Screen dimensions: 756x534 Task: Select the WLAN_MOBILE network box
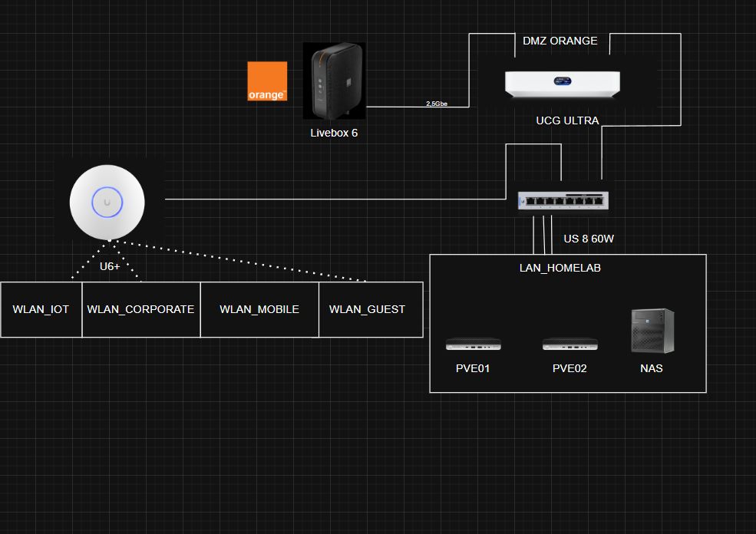tap(259, 309)
